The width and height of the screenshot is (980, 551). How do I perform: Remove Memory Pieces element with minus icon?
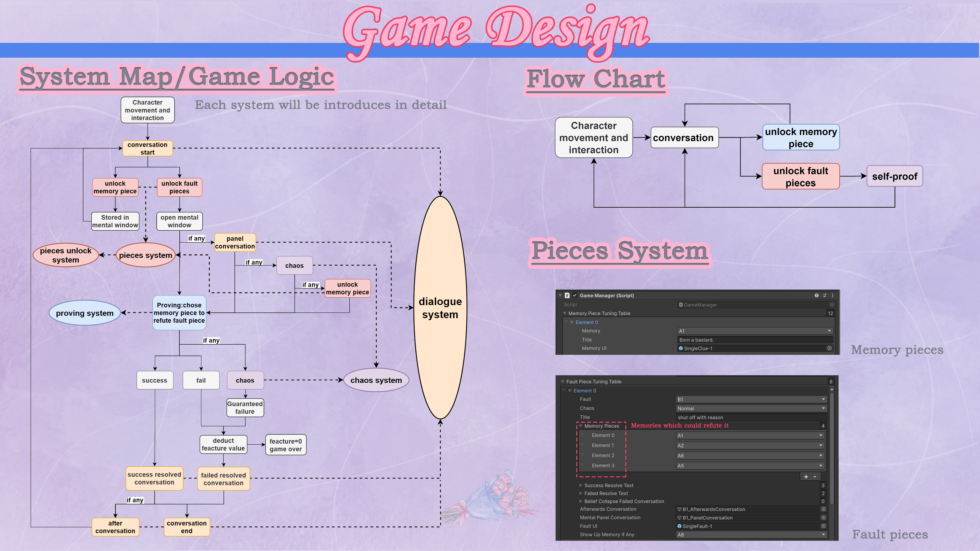click(815, 477)
